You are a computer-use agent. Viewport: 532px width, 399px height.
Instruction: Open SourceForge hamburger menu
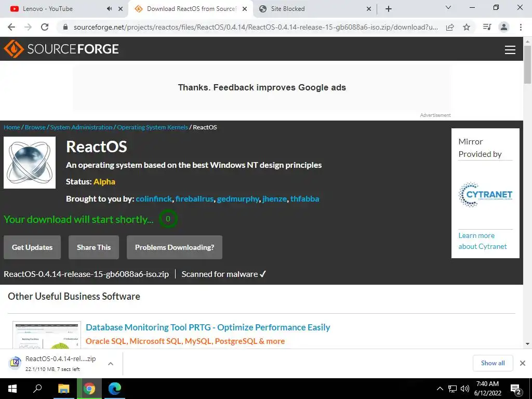[510, 50]
